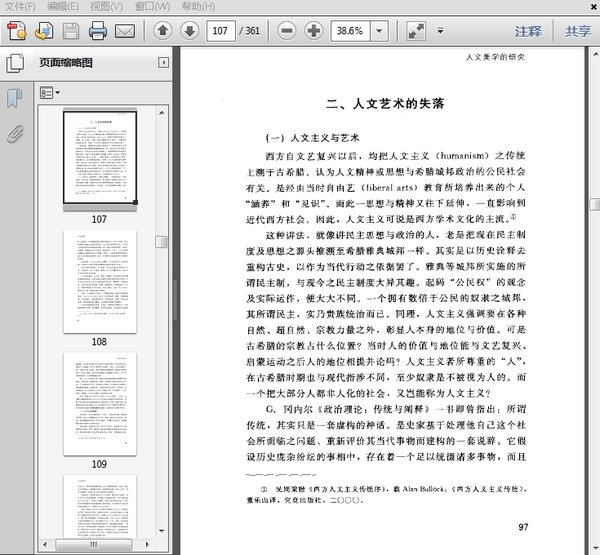Click the page thumbnails panel icon
This screenshot has width=600, height=555.
coord(15,63)
